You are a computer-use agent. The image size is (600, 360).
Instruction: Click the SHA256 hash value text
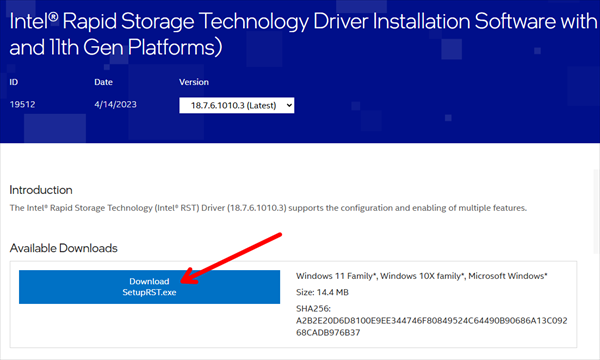(x=432, y=326)
